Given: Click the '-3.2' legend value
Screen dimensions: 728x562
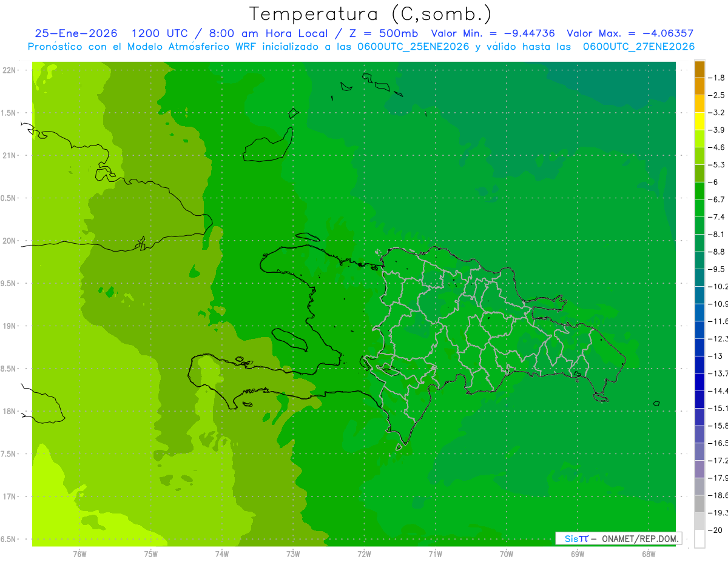Looking at the screenshot, I should pos(716,112).
